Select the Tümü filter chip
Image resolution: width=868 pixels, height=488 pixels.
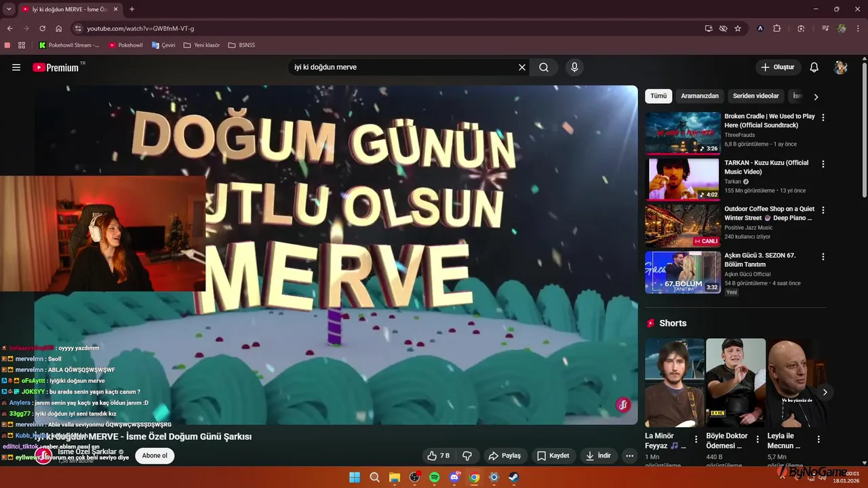point(658,96)
